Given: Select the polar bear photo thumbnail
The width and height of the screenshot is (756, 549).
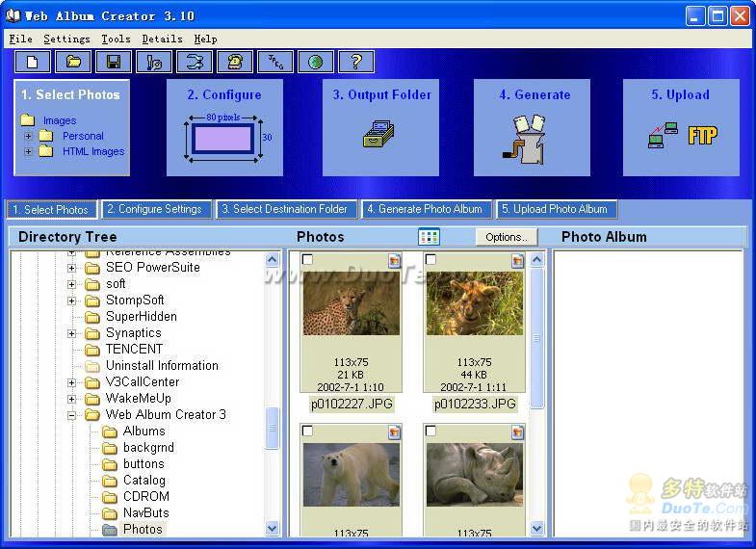Looking at the screenshot, I should point(351,475).
